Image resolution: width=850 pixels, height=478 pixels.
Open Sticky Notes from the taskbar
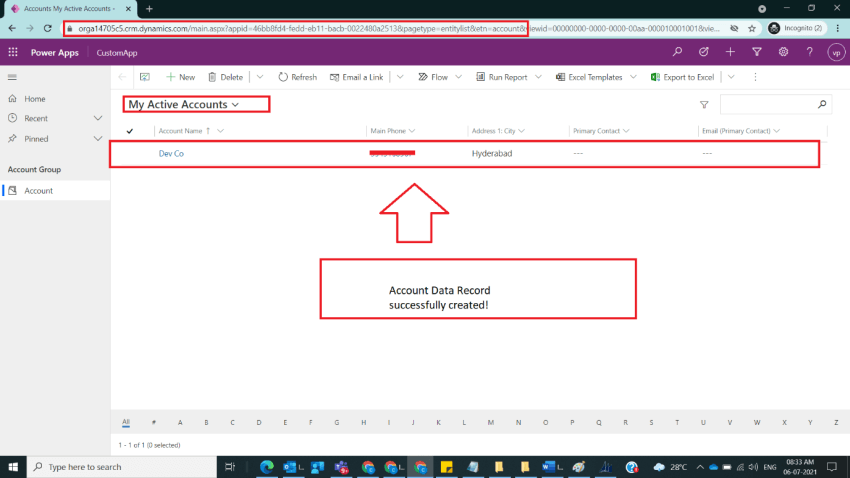click(447, 467)
